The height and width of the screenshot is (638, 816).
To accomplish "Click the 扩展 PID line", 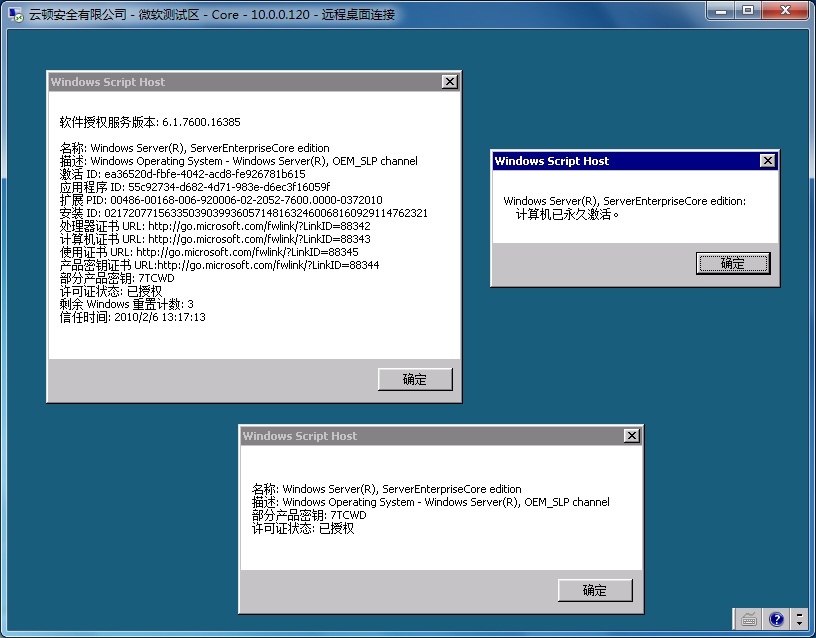I will [221, 200].
